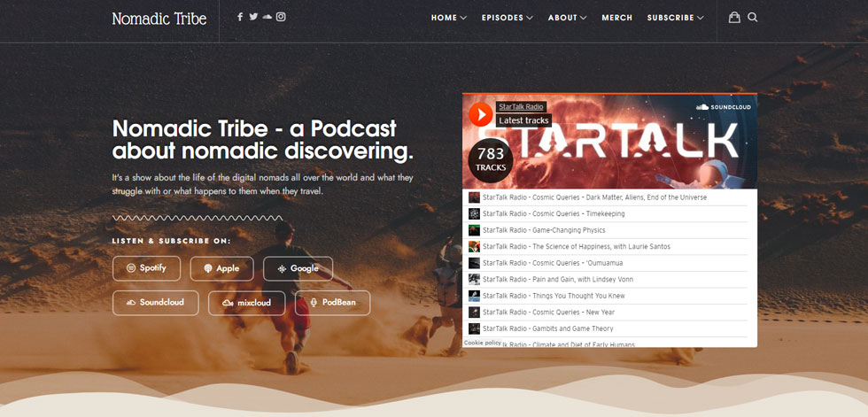Click thumbnail of Gambits and Game Theory track
The width and height of the screenshot is (868, 417).
[474, 328]
